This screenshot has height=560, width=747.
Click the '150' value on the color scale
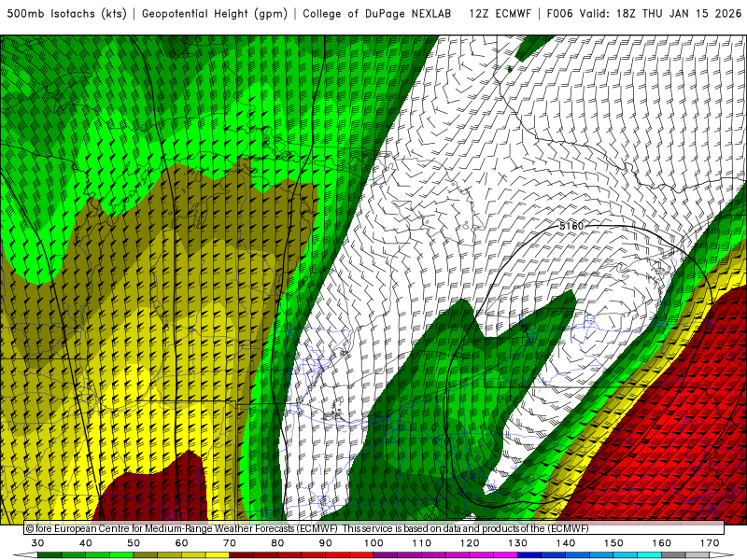point(613,543)
